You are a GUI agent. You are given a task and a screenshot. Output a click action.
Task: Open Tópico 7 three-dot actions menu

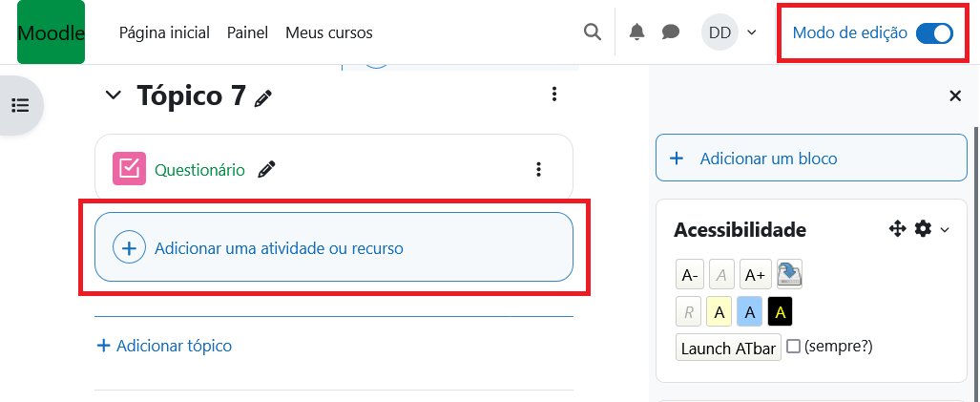pyautogui.click(x=554, y=95)
